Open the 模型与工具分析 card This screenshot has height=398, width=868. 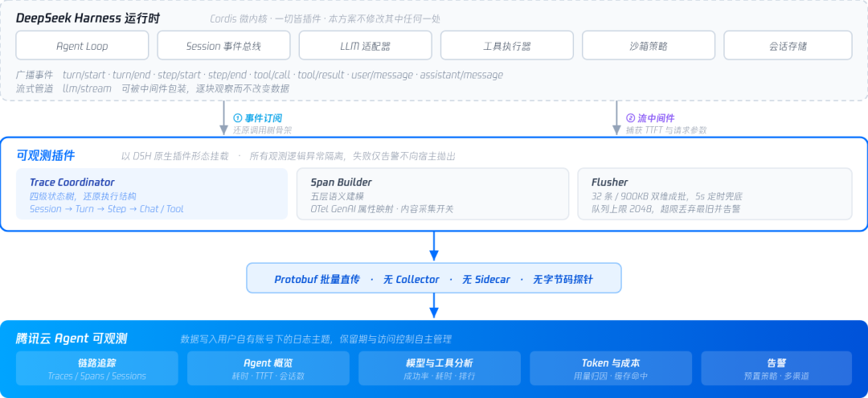[x=440, y=368]
